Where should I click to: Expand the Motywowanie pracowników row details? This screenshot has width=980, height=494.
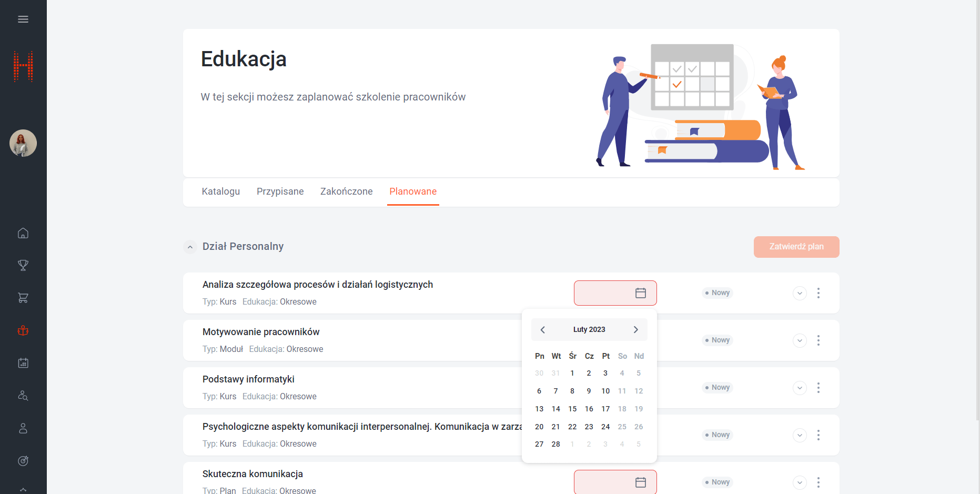click(x=800, y=340)
